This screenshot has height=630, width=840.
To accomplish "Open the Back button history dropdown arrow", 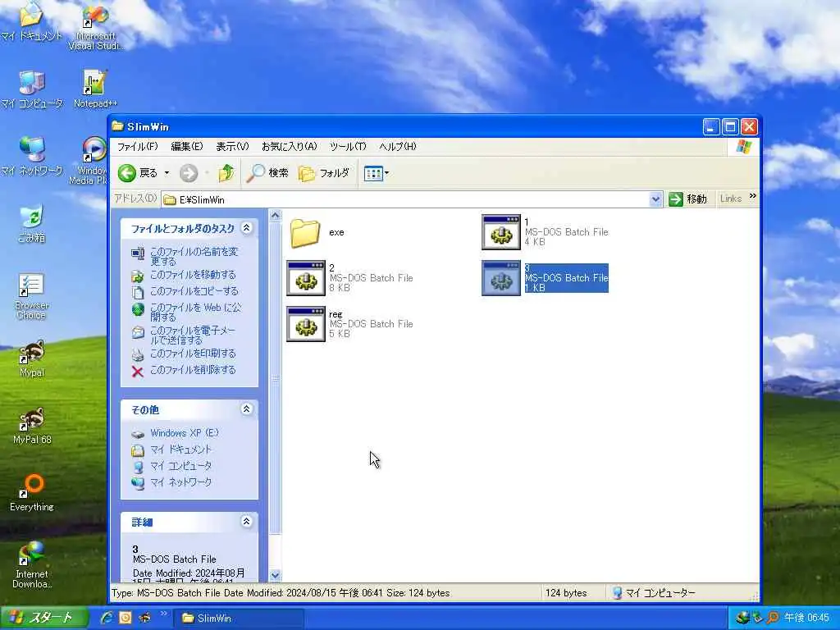I will (x=167, y=173).
